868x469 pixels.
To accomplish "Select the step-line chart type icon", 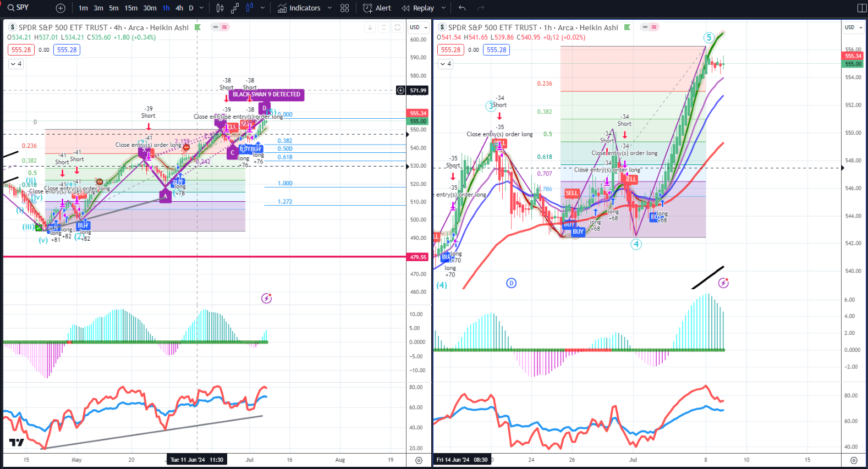I will coord(235,8).
